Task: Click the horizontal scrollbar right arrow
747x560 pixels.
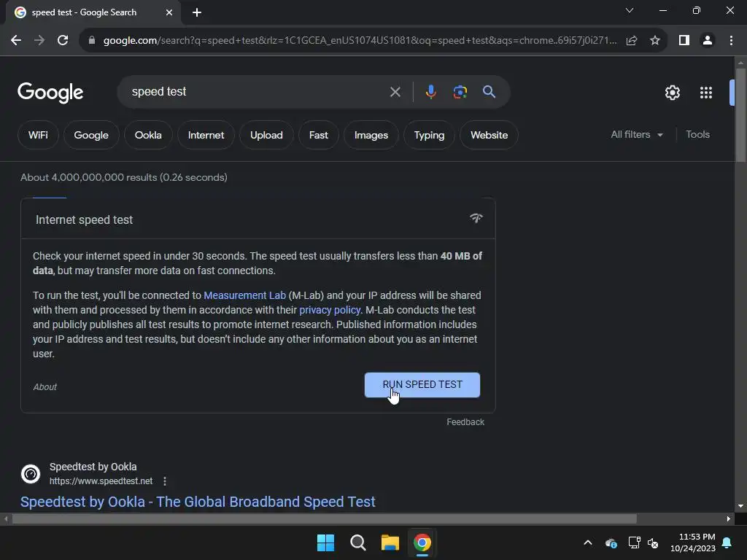Action: (729, 518)
